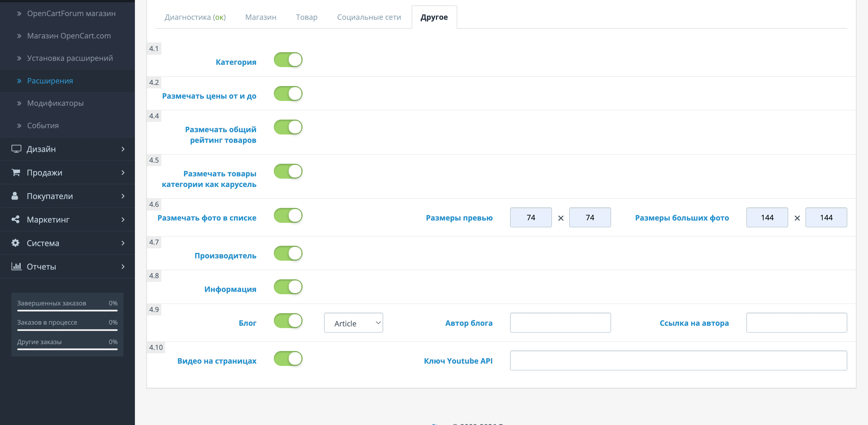Image resolution: width=868 pixels, height=425 pixels.
Task: Click the 4.10 section number
Action: [x=156, y=348]
